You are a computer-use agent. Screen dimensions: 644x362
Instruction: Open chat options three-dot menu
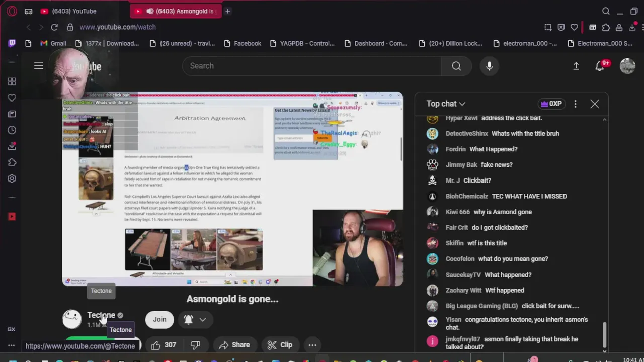576,104
